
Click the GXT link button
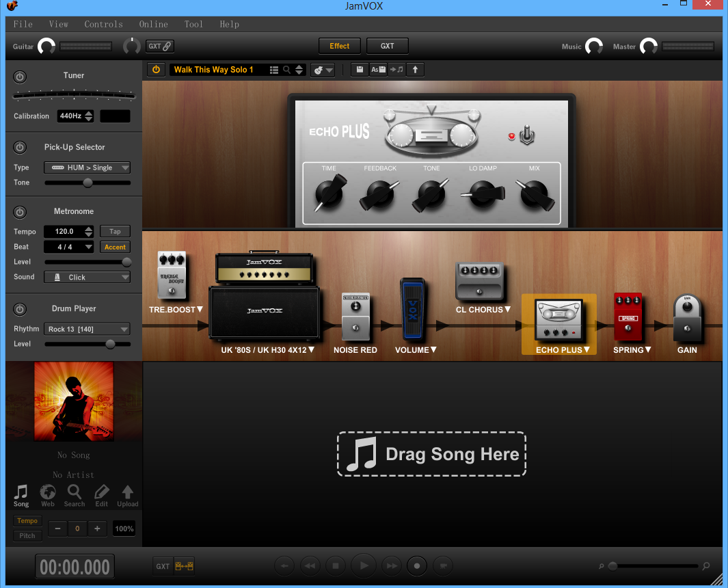tap(160, 46)
